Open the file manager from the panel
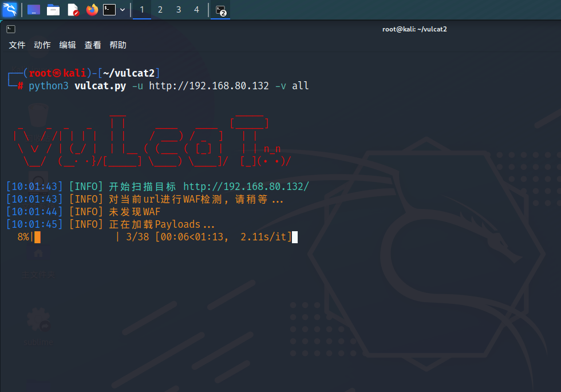This screenshot has height=392, width=561. [53, 10]
